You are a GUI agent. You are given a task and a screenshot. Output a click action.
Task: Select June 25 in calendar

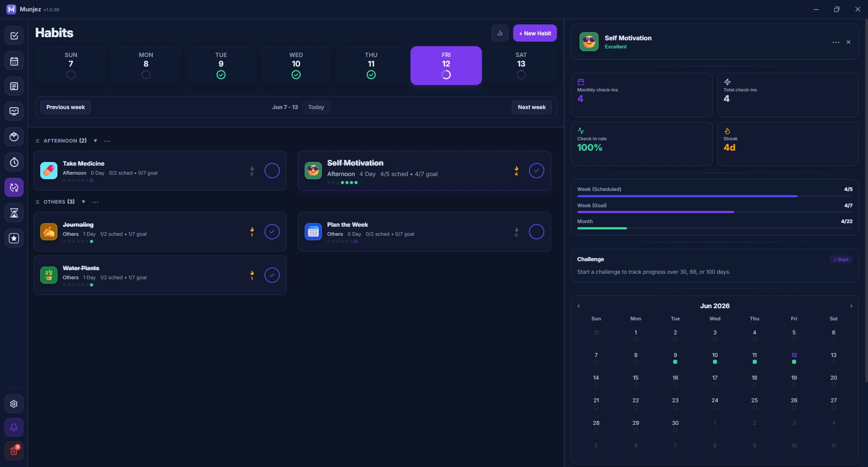(x=755, y=403)
